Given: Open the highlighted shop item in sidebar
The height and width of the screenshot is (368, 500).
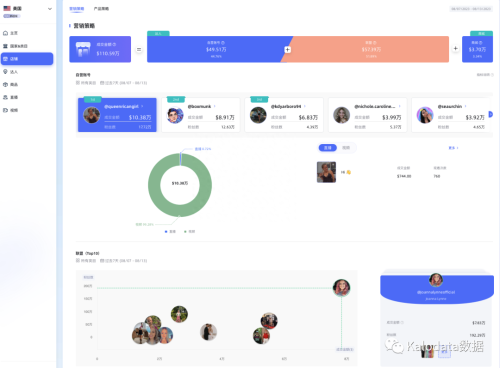Looking at the screenshot, I should (27, 59).
